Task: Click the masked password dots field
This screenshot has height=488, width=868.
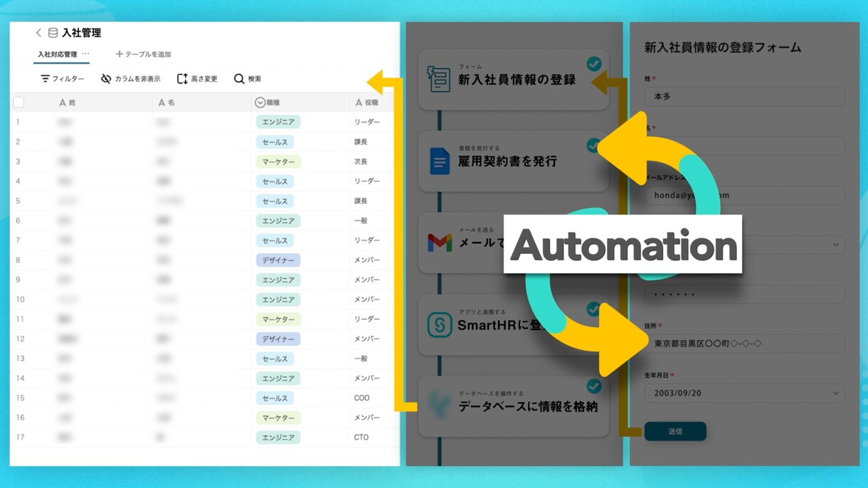Action: [x=745, y=294]
